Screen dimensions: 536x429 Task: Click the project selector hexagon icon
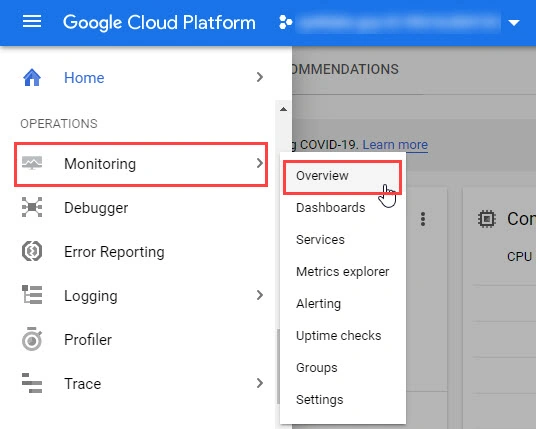pyautogui.click(x=285, y=23)
